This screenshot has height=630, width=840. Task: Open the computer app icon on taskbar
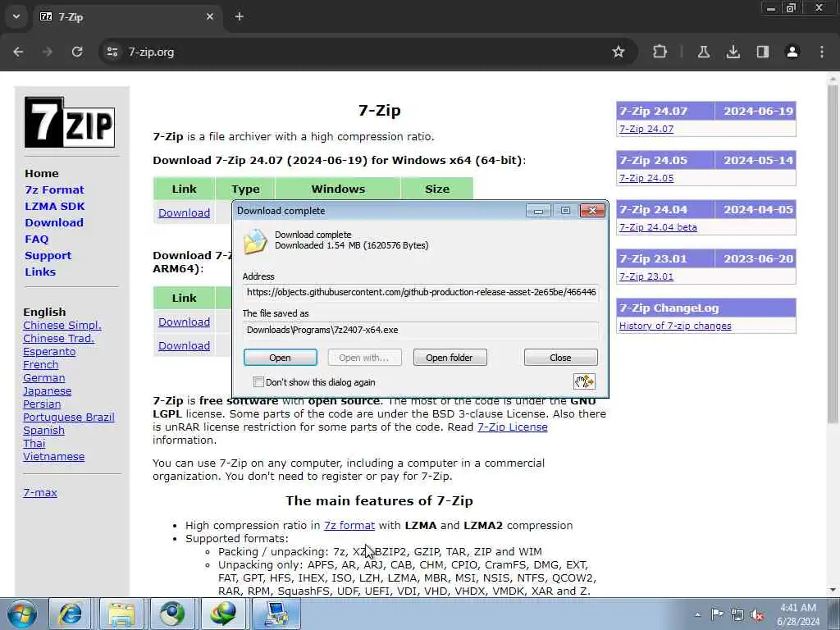point(276,614)
